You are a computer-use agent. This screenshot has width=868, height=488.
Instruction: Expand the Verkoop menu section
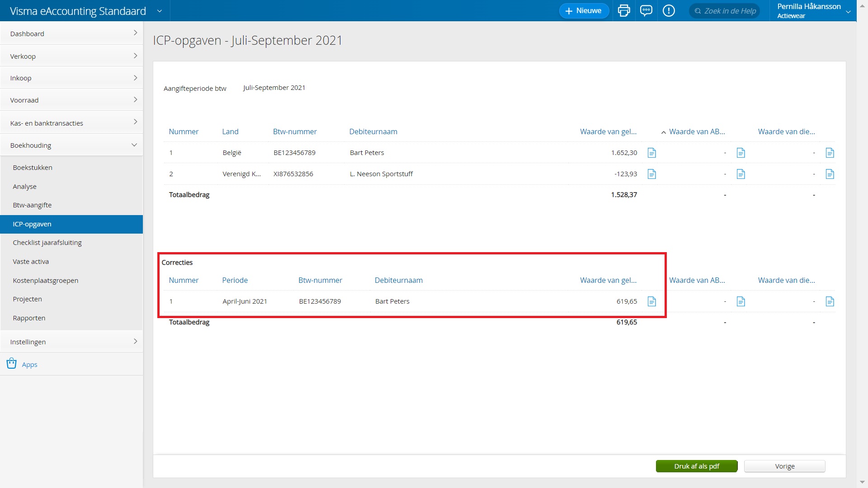(71, 56)
